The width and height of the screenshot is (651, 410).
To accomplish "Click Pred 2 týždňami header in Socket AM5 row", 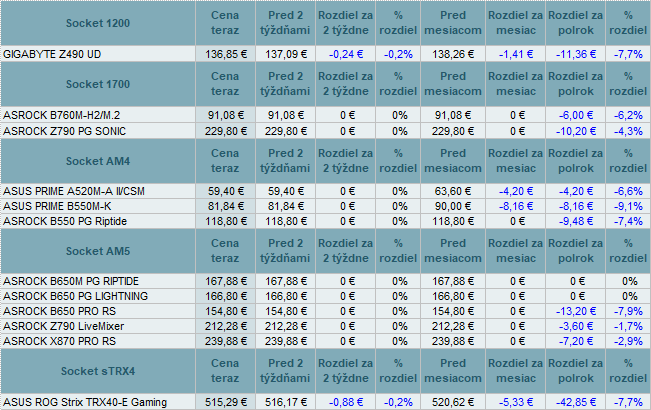I will [286, 251].
